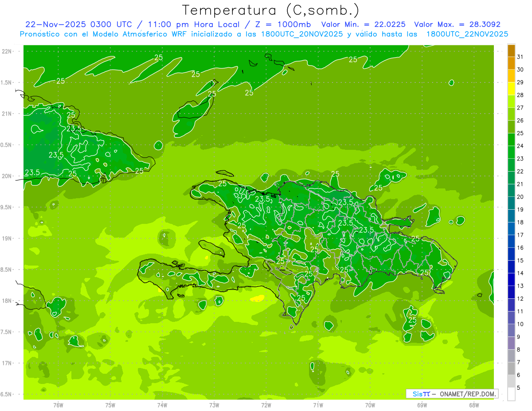Click the latitude label '21N'
Viewport: 532px width, 411px height.
pyautogui.click(x=6, y=114)
